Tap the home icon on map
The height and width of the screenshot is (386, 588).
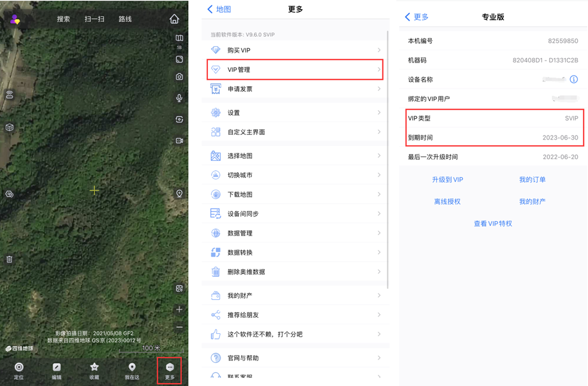click(175, 19)
